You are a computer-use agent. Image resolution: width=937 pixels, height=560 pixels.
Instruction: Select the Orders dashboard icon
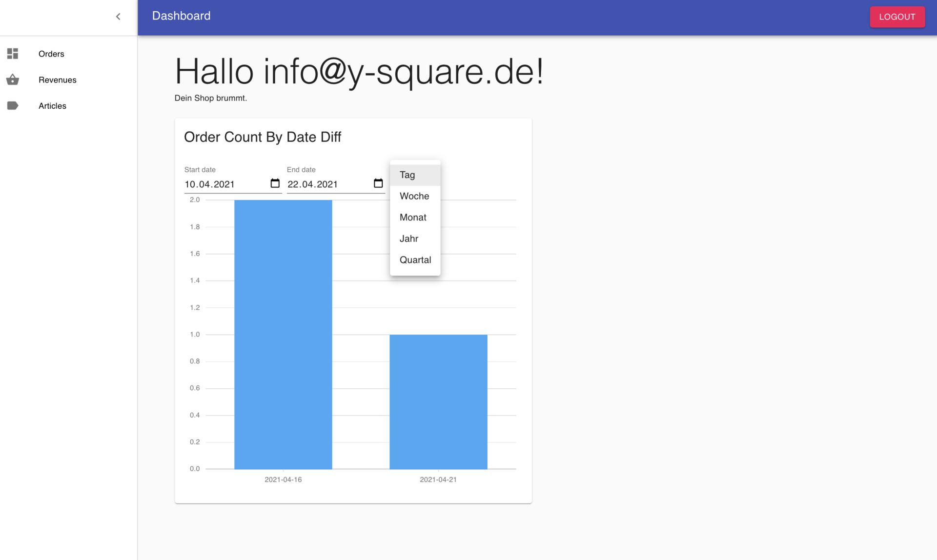(13, 54)
